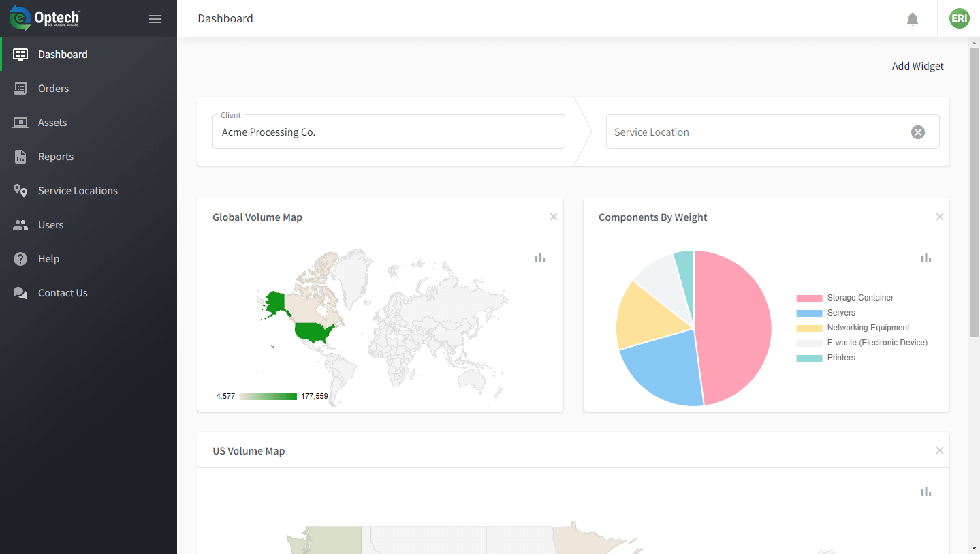Click bar chart icon in US Volume Map
The height and width of the screenshot is (554, 980).
point(926,491)
